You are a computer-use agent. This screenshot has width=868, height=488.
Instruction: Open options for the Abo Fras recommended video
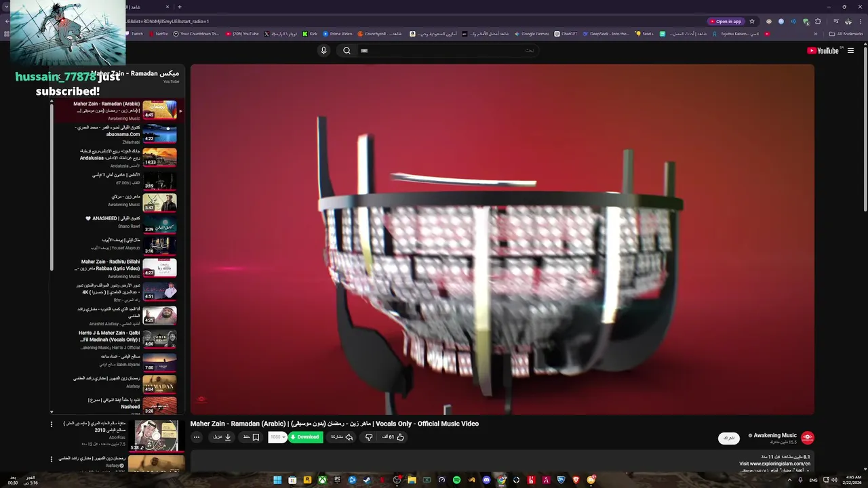tap(51, 424)
